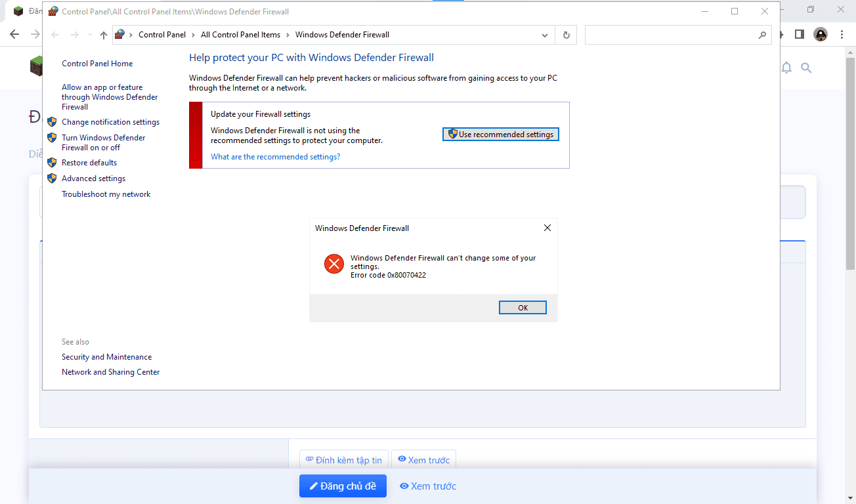Click shield icon beside Change notification settings
This screenshot has width=856, height=504.
click(53, 122)
